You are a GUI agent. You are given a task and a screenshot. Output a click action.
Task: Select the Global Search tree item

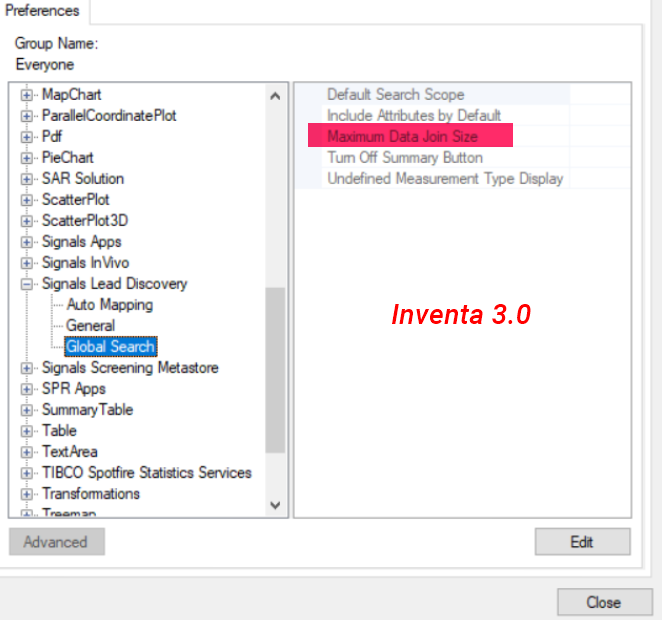[x=111, y=347]
